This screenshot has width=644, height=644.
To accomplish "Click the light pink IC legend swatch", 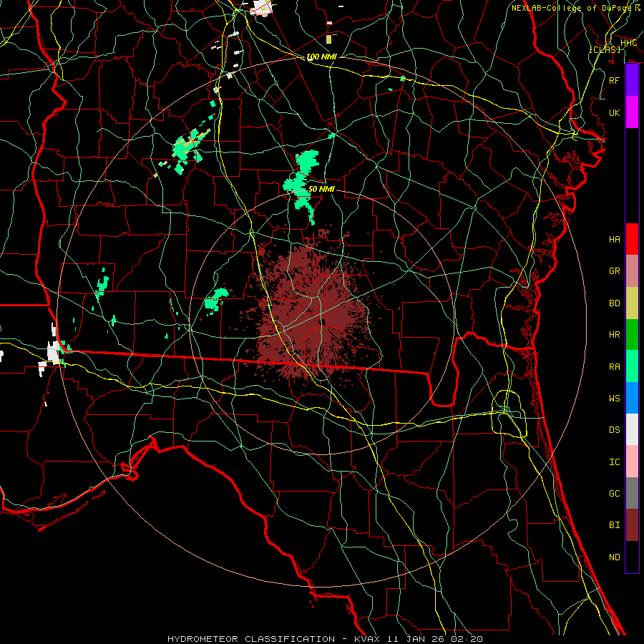I will point(632,462).
